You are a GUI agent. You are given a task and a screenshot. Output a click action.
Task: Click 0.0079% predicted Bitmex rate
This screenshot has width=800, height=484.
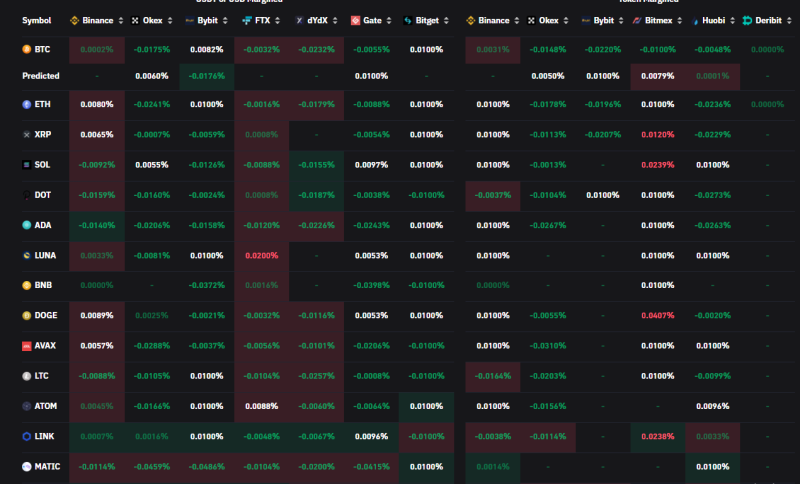[658, 76]
